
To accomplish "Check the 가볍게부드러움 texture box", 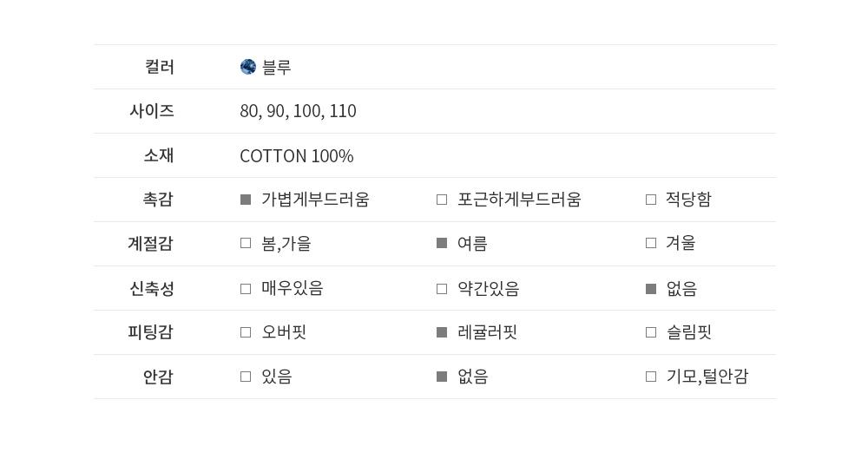I will 246,200.
